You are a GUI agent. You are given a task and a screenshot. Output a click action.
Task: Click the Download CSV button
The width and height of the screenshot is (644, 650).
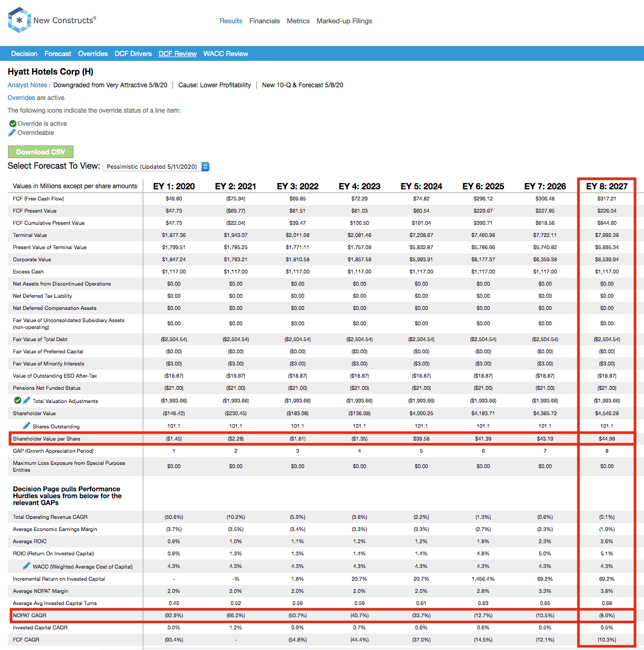41,152
